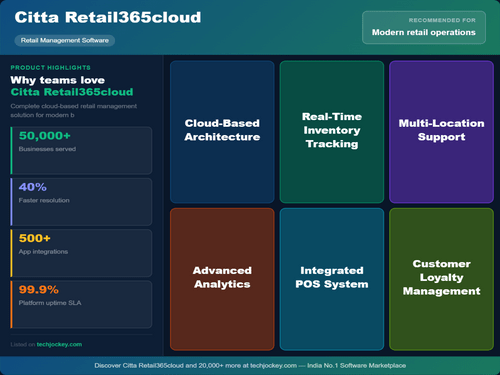Viewport: 500px width, 375px height.
Task: Click the Retail Management Software pill tag
Action: click(x=65, y=40)
